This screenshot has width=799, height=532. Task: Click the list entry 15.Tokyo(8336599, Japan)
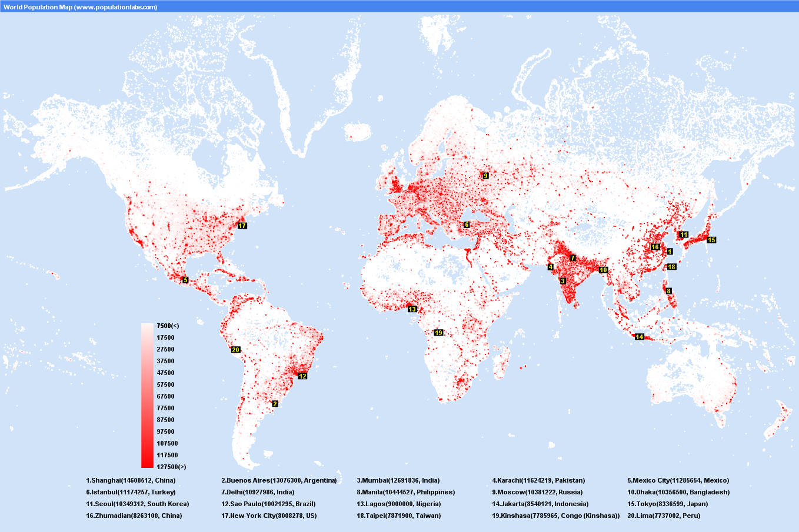[x=668, y=504]
